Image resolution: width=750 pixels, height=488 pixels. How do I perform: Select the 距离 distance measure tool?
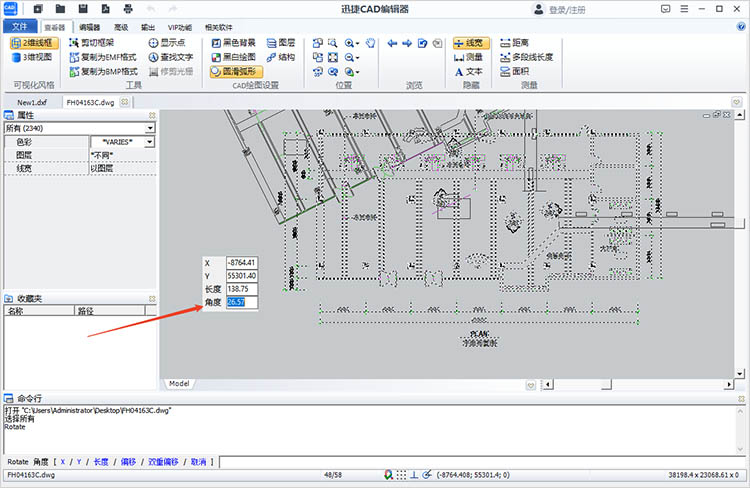pyautogui.click(x=515, y=43)
